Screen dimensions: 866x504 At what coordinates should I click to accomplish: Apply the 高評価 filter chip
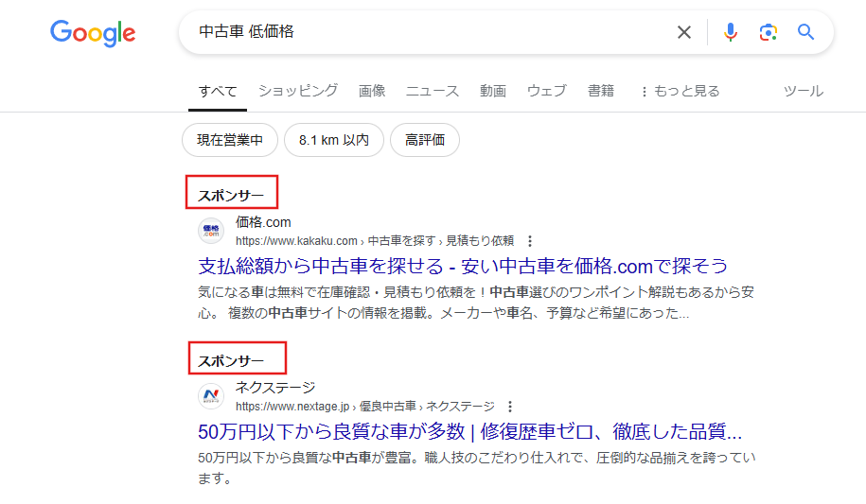(x=425, y=140)
